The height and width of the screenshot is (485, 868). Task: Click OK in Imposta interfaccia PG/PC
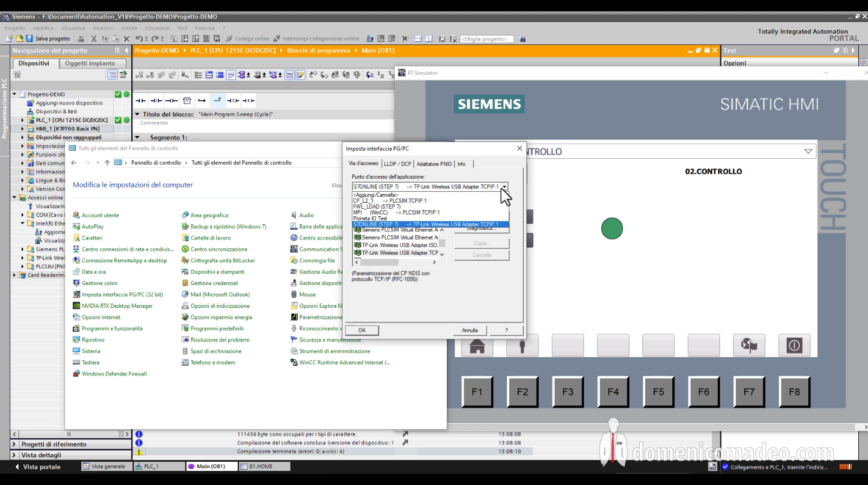click(x=362, y=330)
